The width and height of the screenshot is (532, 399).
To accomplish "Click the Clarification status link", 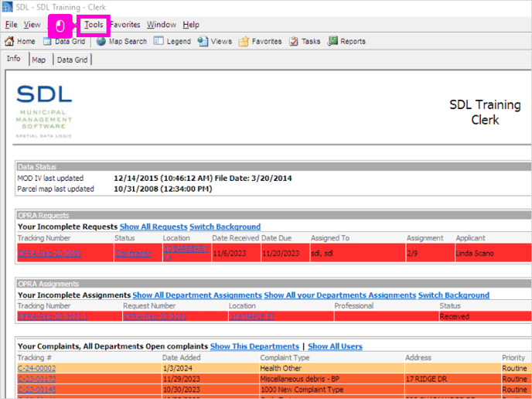I will coord(133,254).
